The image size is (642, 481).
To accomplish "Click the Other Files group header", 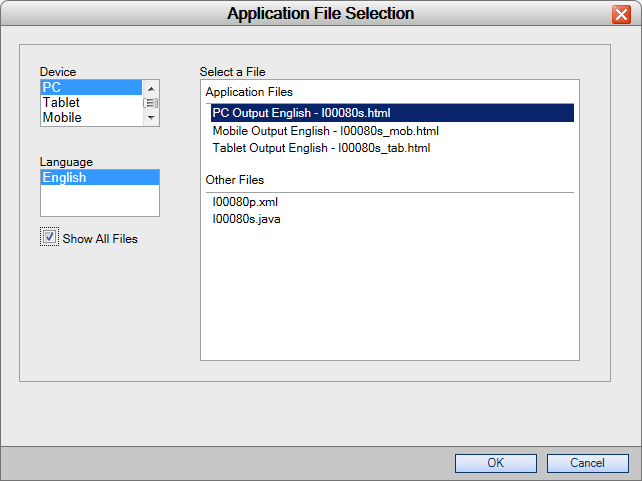I will (235, 180).
